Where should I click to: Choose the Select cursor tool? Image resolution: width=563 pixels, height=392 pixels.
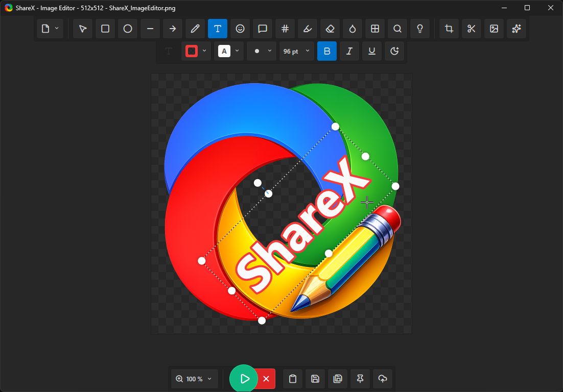point(83,29)
